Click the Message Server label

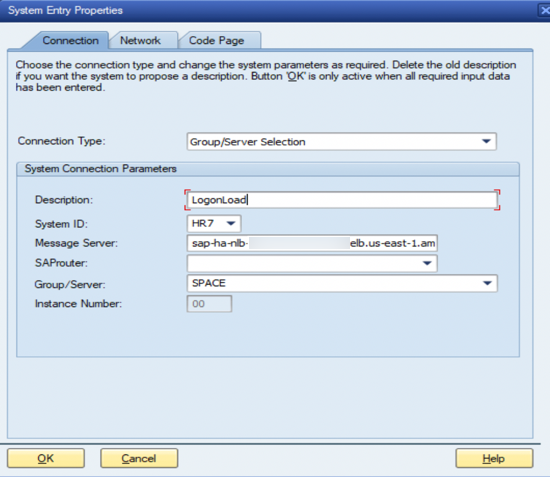pyautogui.click(x=76, y=243)
